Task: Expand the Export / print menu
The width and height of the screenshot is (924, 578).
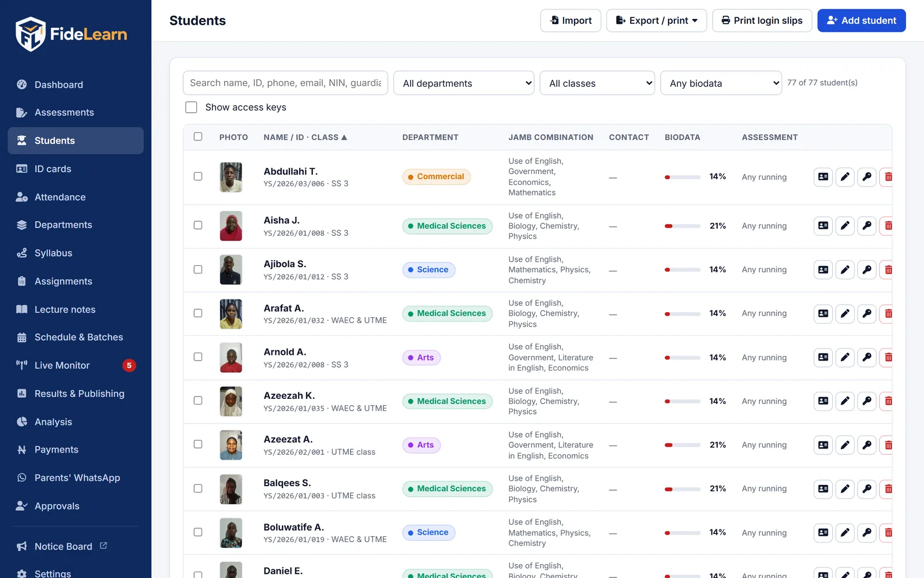Action: [657, 21]
